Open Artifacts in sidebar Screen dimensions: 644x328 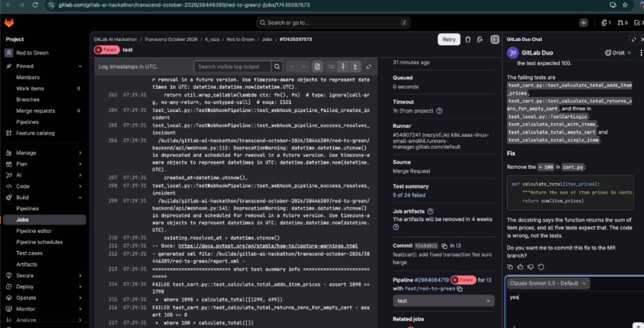pyautogui.click(x=26, y=264)
